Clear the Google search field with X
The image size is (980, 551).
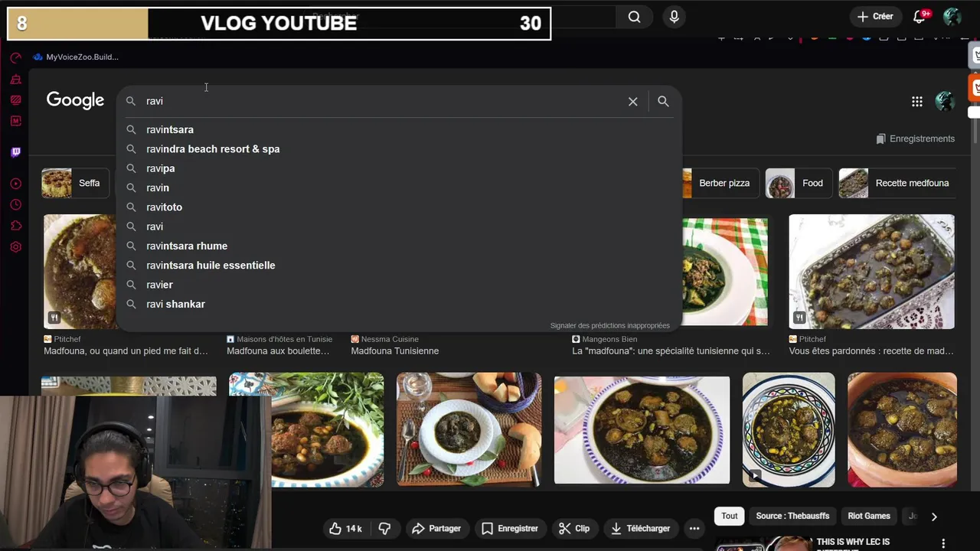(x=632, y=101)
